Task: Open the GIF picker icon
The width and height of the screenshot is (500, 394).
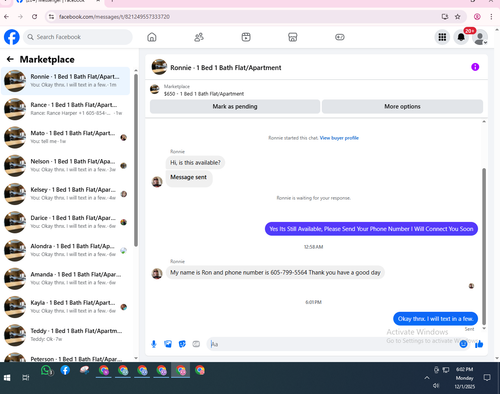Action: [196, 344]
